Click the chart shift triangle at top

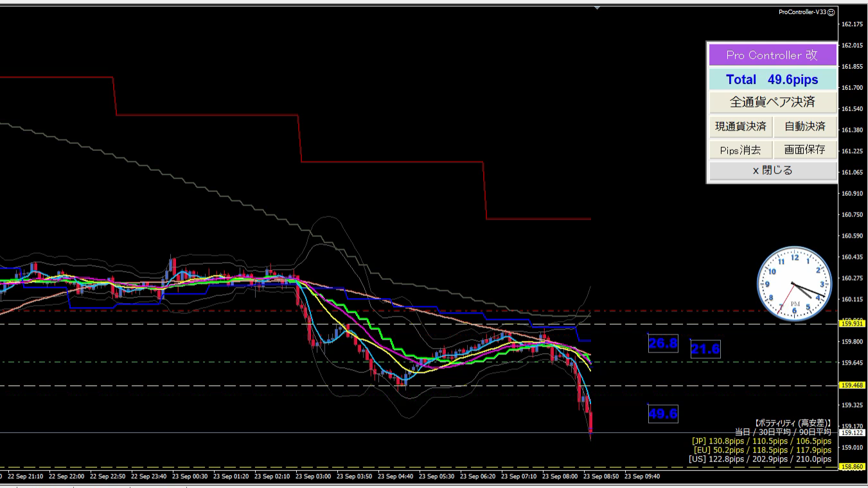click(598, 8)
